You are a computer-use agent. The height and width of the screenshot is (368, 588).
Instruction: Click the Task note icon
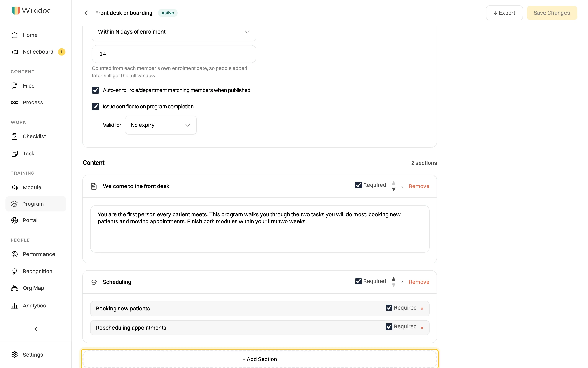14,154
